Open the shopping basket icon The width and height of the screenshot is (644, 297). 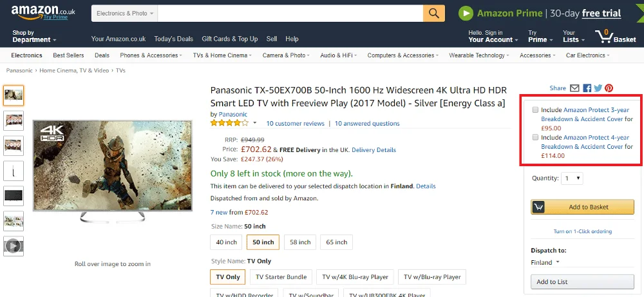(615, 36)
